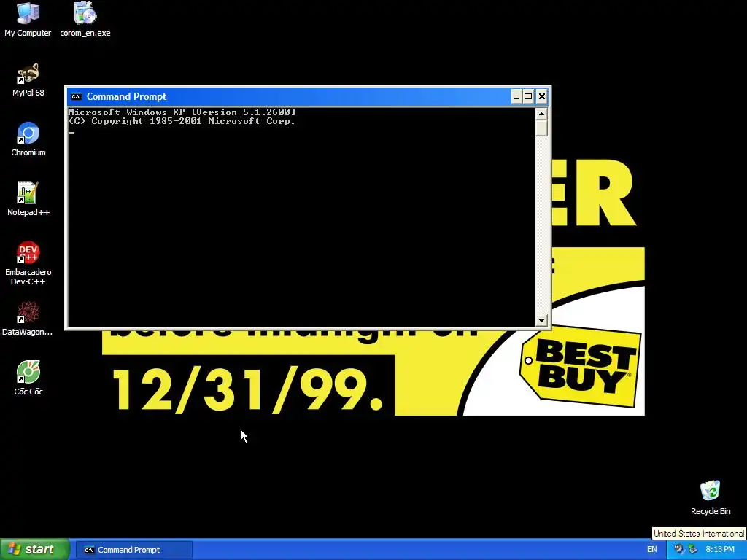This screenshot has width=747, height=560.
Task: Click the Command Prompt scrollbar thumb
Action: pos(541,128)
